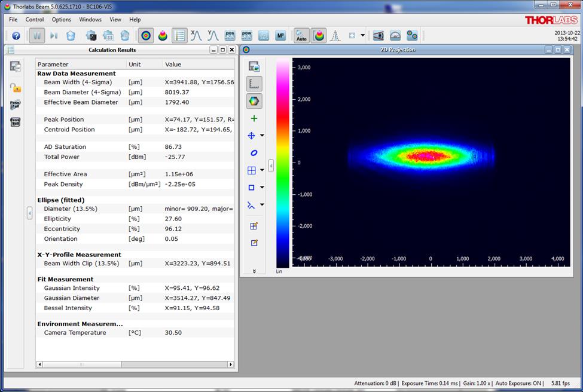Viewport: 583px width, 392px height.
Task: Expand the double chevron for more projection tools
Action: click(x=254, y=271)
